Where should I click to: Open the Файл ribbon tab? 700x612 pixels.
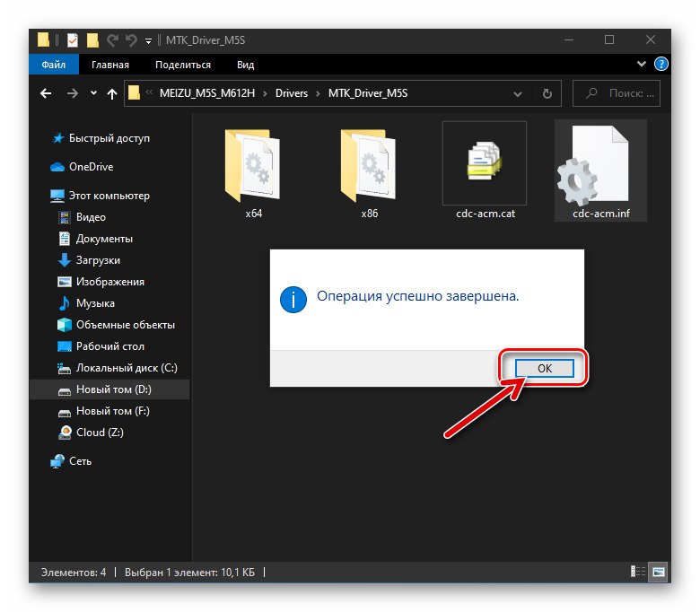pos(54,65)
